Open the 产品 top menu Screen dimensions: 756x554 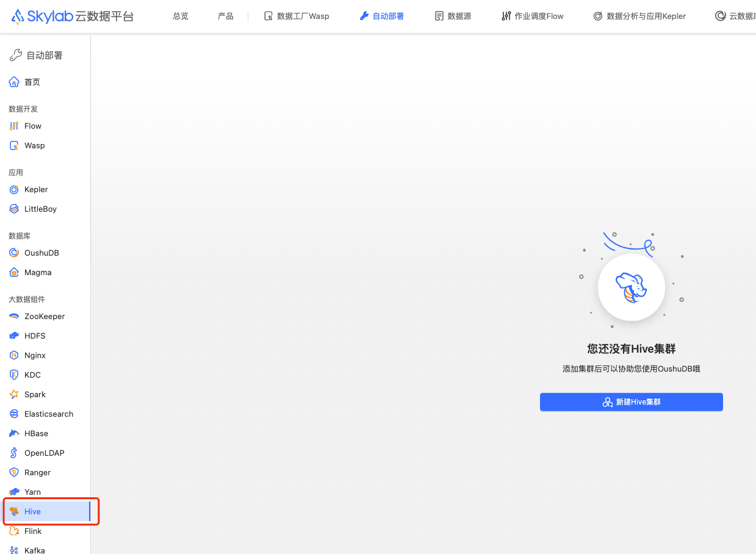(226, 16)
